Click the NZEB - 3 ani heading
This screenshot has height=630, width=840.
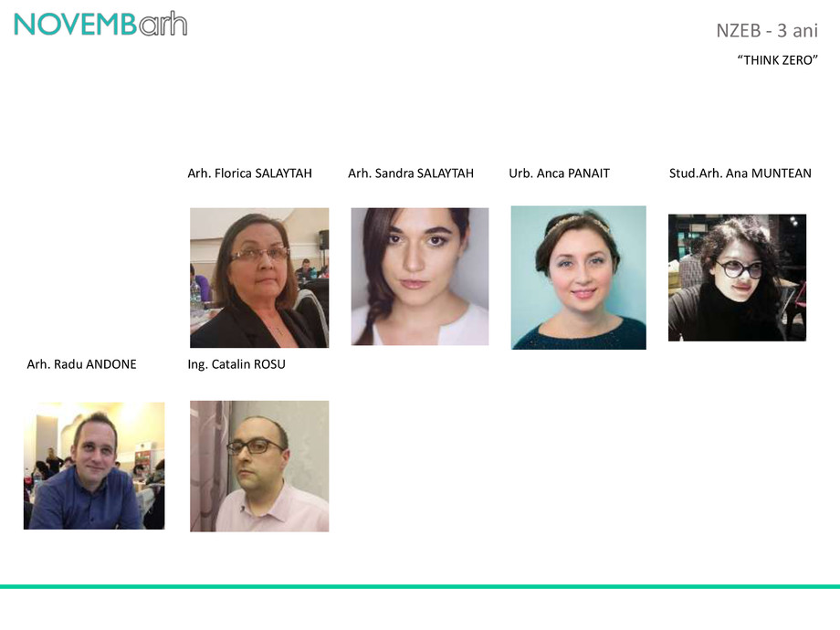tap(767, 30)
